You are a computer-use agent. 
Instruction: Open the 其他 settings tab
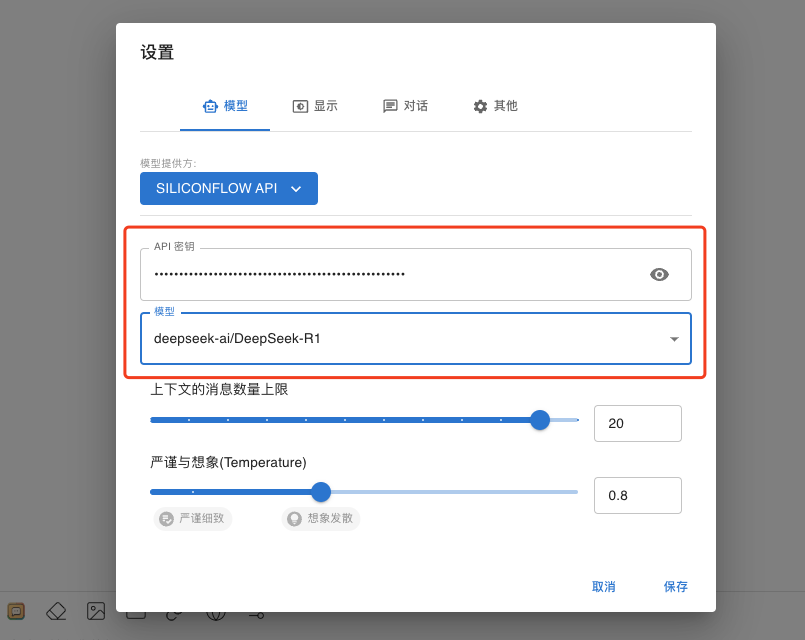click(x=495, y=106)
